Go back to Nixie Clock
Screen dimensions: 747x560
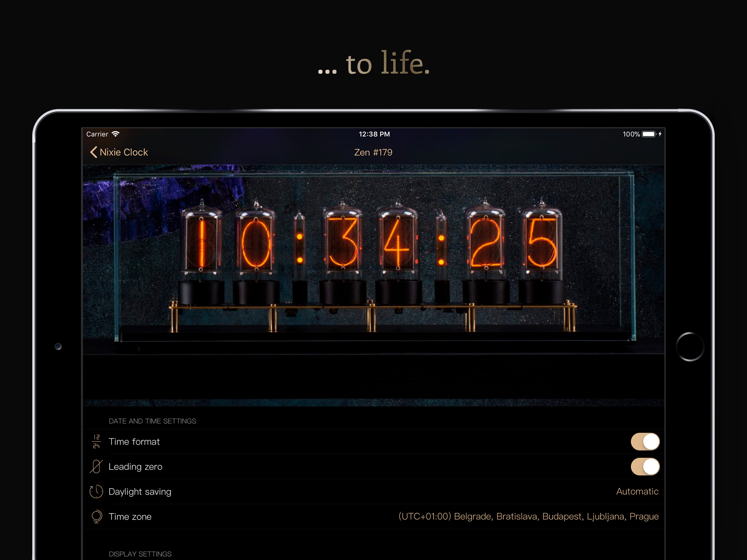click(124, 152)
